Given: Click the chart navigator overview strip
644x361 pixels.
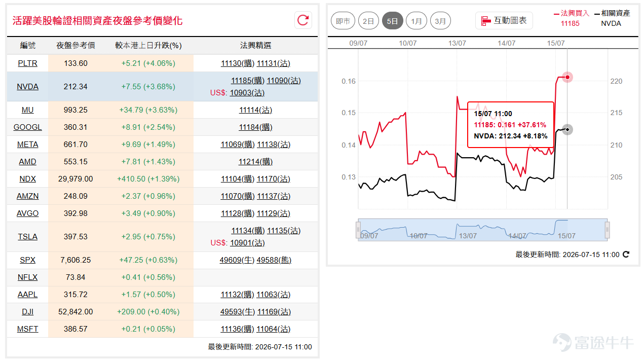Looking at the screenshot, I should pyautogui.click(x=482, y=229).
